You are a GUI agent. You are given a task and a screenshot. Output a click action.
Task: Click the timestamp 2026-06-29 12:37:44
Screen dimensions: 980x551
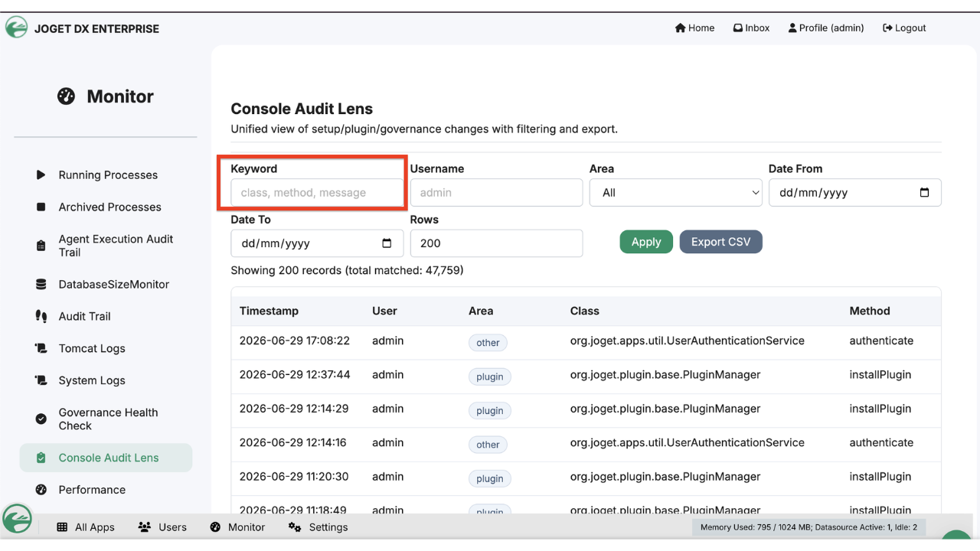tap(295, 375)
